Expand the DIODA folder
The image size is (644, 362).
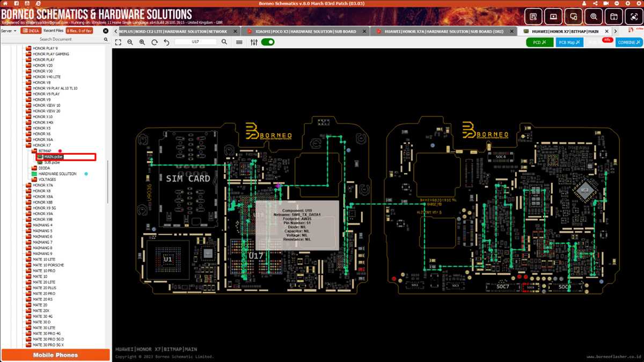[x=44, y=168]
